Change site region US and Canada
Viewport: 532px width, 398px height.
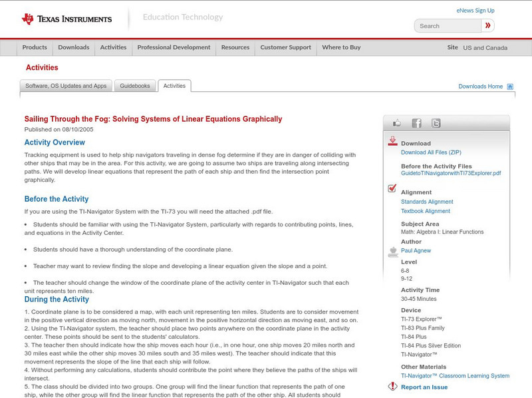pyautogui.click(x=485, y=48)
